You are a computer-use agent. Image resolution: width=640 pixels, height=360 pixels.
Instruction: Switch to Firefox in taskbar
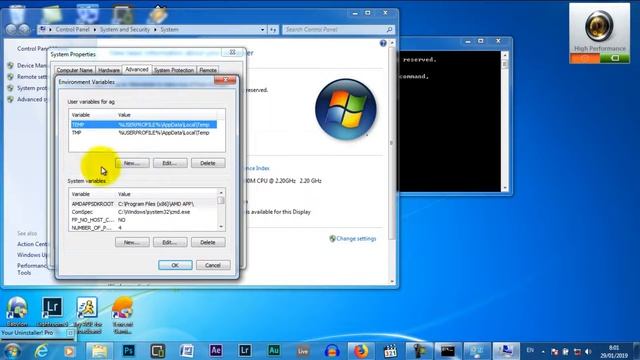(361, 351)
